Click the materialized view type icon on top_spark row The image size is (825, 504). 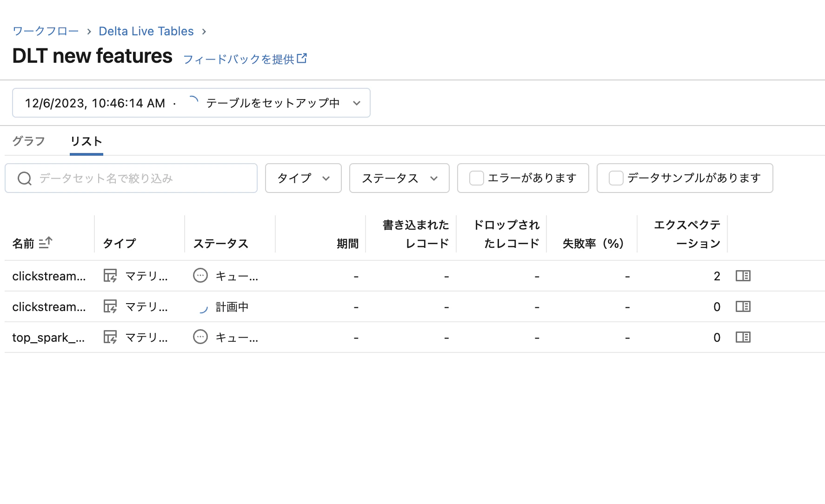tap(110, 337)
